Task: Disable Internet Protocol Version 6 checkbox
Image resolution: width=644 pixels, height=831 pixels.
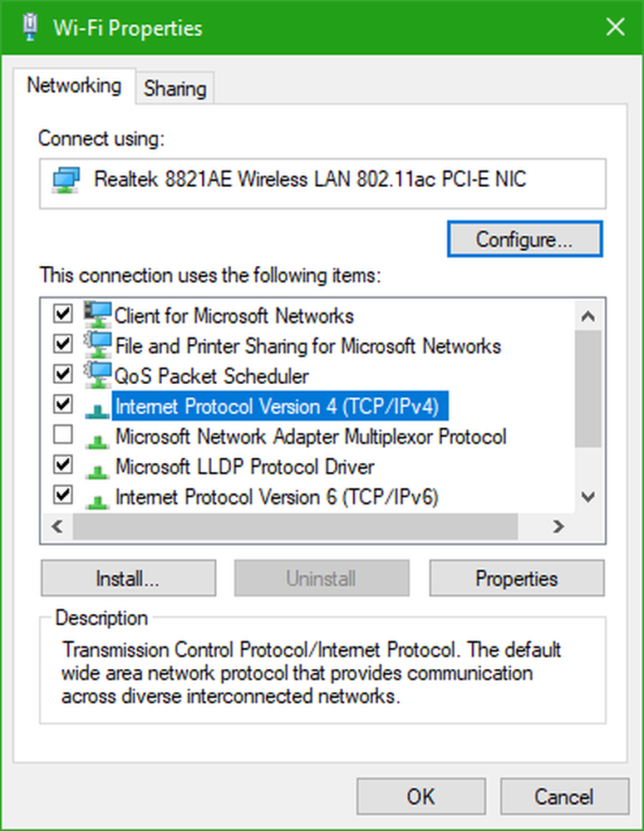Action: [x=62, y=495]
